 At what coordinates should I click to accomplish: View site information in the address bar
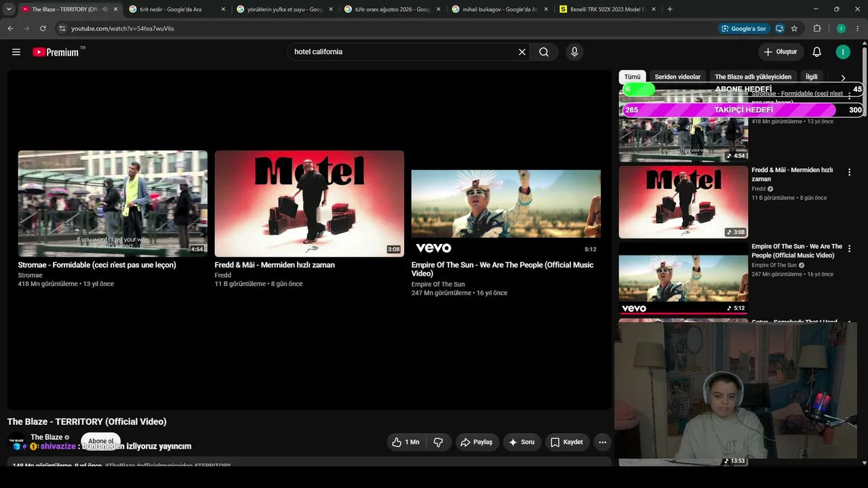click(62, 28)
